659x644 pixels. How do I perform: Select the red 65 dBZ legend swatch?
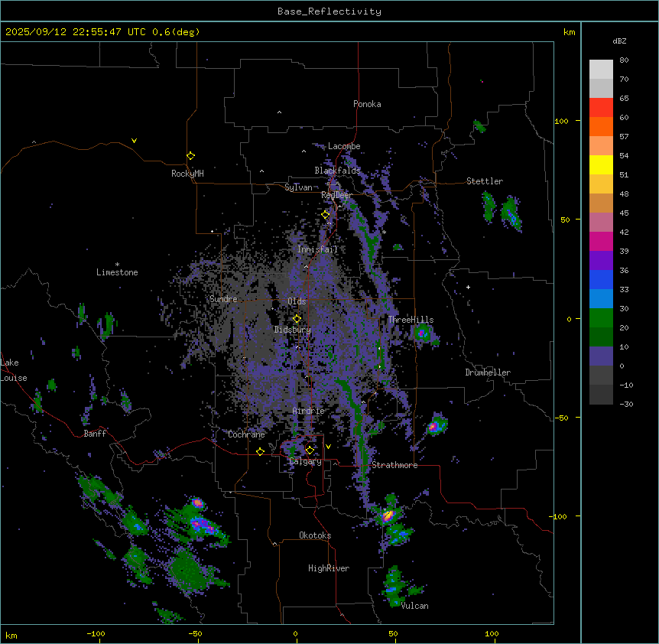[601, 108]
